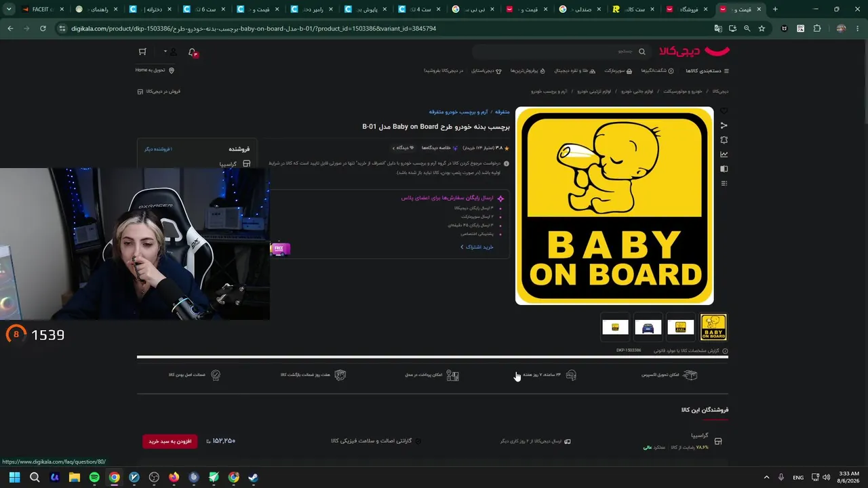Viewport: 868px width, 488px height.
Task: Click the red افزودن به سبد خرید button
Action: tap(170, 441)
